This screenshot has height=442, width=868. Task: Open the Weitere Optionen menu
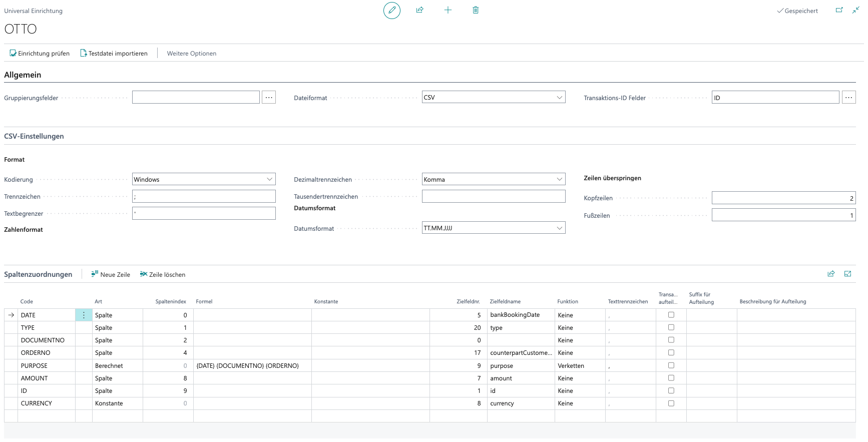[192, 54]
